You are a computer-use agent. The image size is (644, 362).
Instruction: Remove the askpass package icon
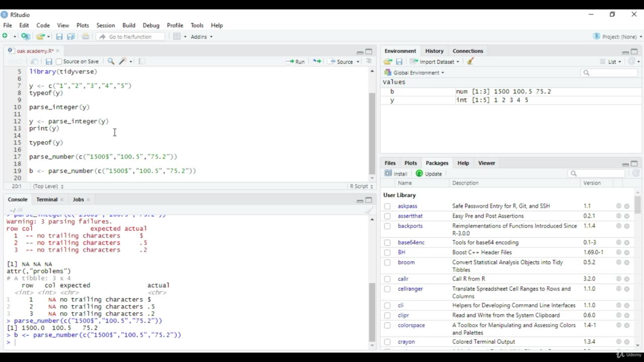click(x=627, y=206)
